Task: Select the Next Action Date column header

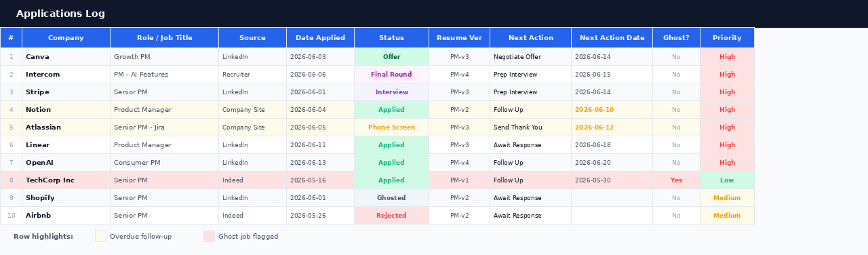Action: (612, 38)
